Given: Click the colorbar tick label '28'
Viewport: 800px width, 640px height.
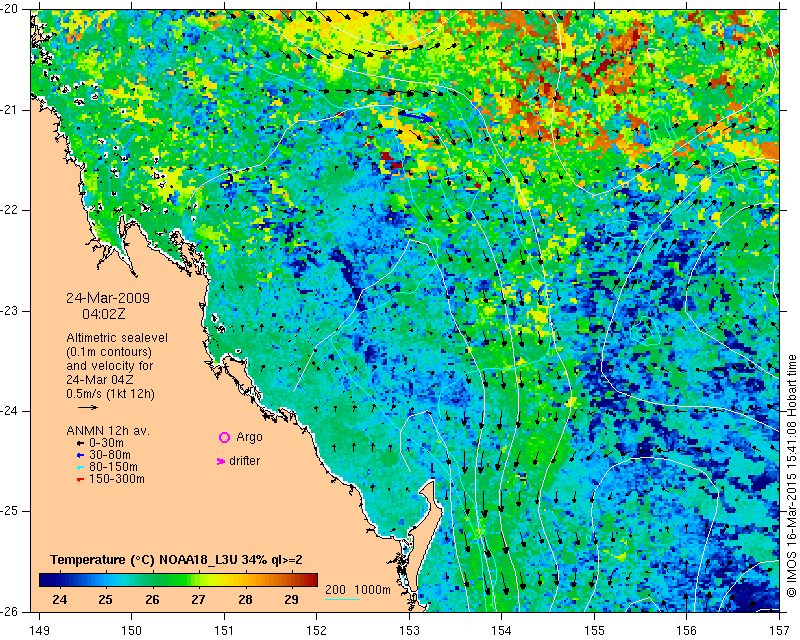Looking at the screenshot, I should [245, 600].
